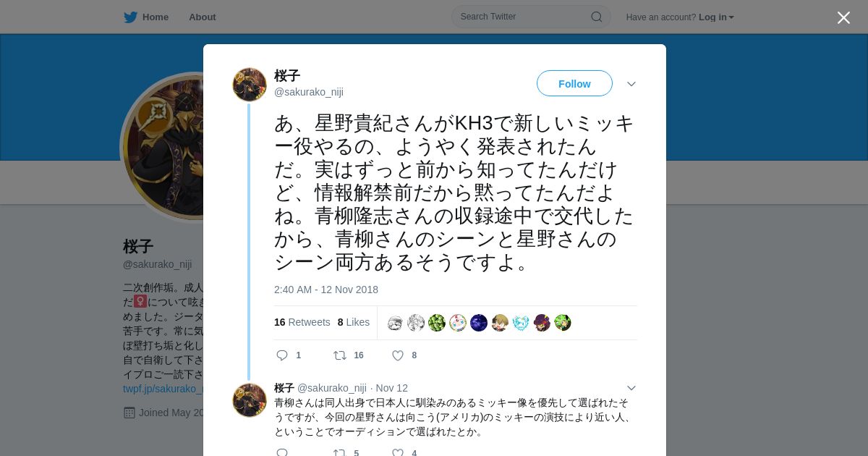868x456 pixels.
Task: Open the 16 Retweets list
Action: click(x=302, y=322)
